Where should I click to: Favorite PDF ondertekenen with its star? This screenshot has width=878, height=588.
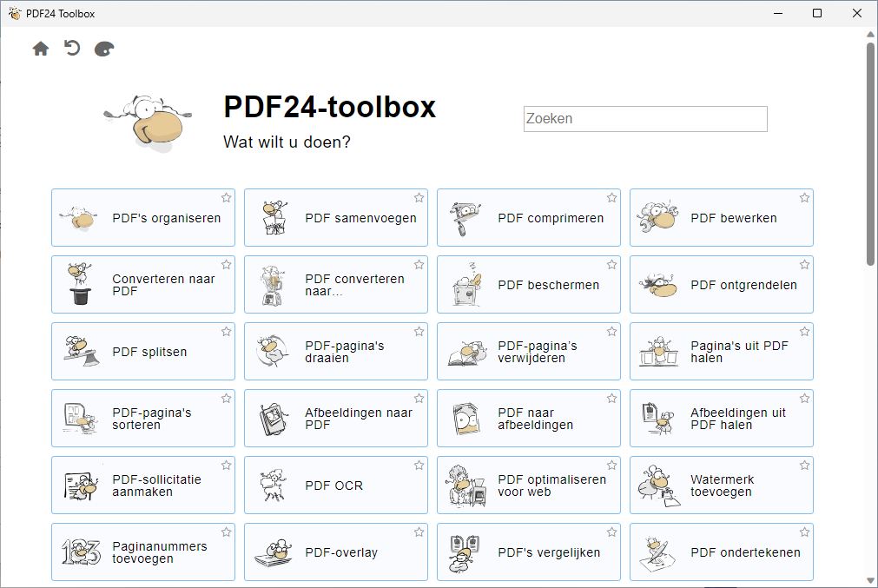(x=805, y=532)
